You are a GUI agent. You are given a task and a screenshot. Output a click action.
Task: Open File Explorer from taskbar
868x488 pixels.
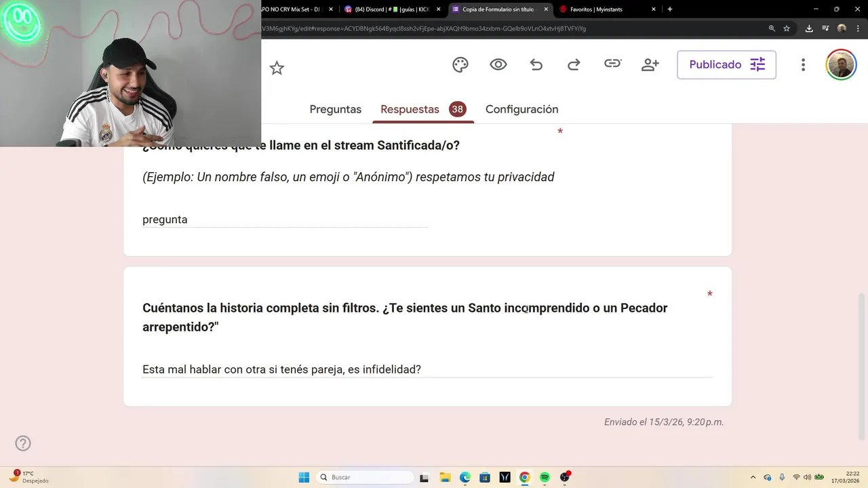pyautogui.click(x=445, y=477)
